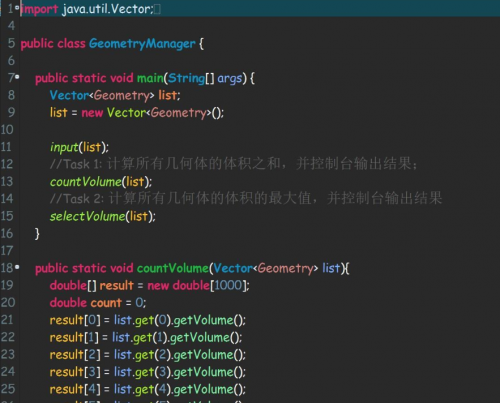Click result[0] on line 21
The height and width of the screenshot is (403, 500).
75,320
